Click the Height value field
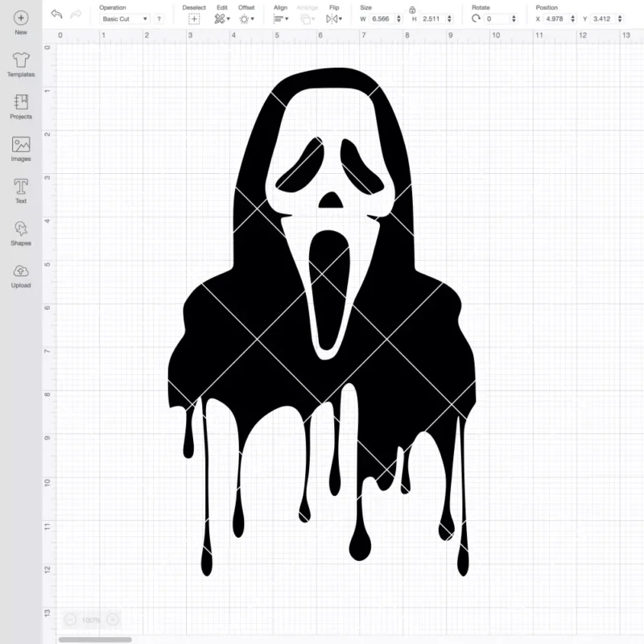The image size is (644, 644). (x=432, y=19)
